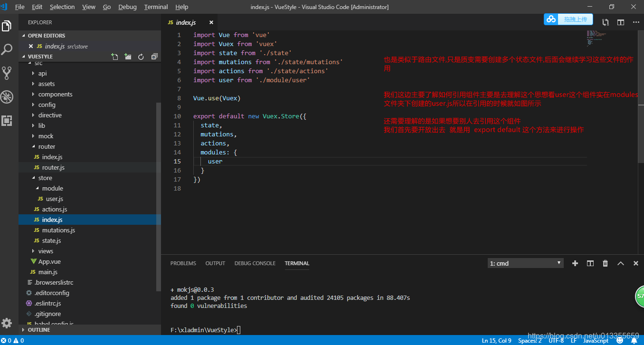The width and height of the screenshot is (644, 345).
Task: Open the Manage gear menu
Action: pyautogui.click(x=7, y=323)
